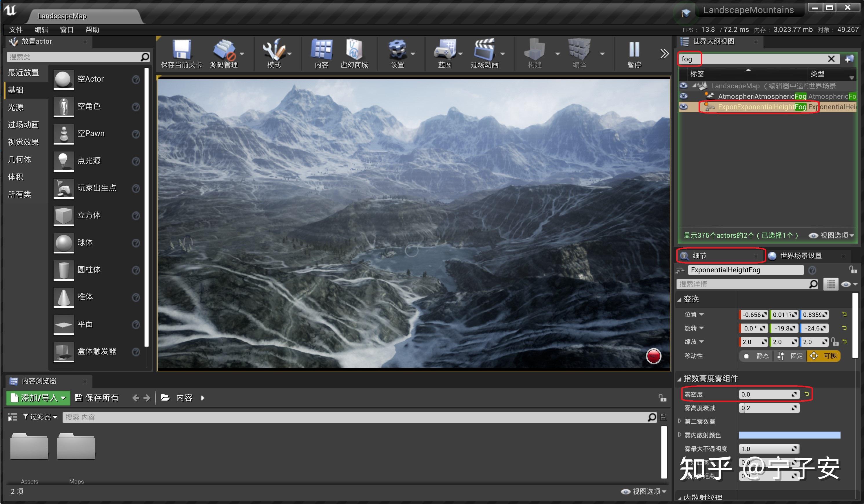
Task: Open the Window menu
Action: pos(67,30)
